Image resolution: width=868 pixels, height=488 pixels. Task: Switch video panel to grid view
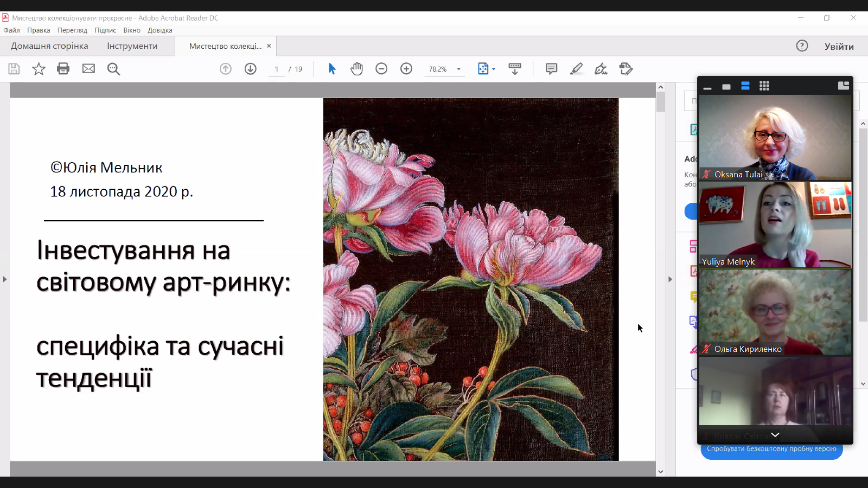764,86
